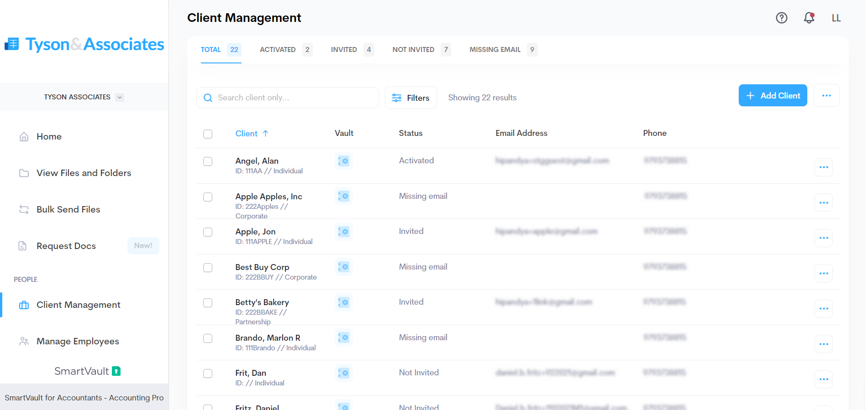Click the Tyson & Associates logo

point(84,44)
